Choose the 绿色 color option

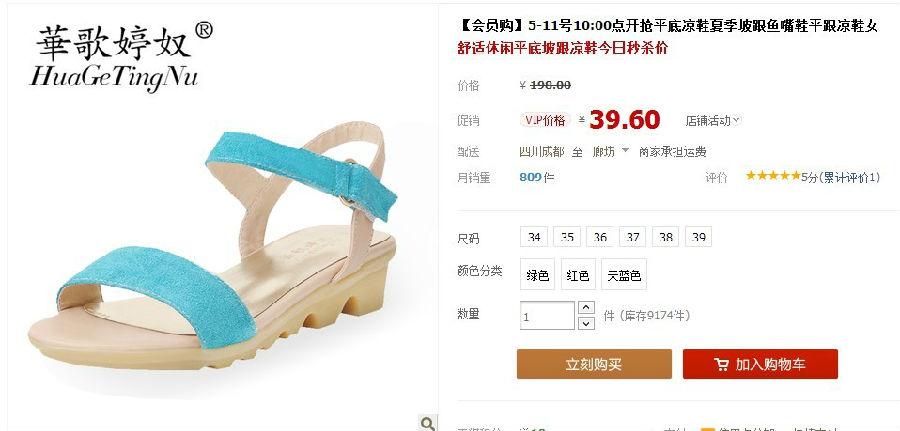click(x=537, y=275)
